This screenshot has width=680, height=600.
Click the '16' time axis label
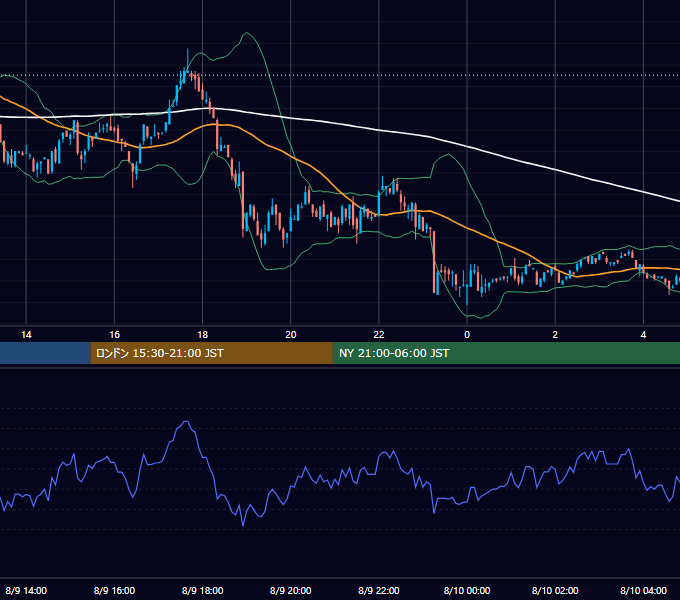click(x=114, y=335)
